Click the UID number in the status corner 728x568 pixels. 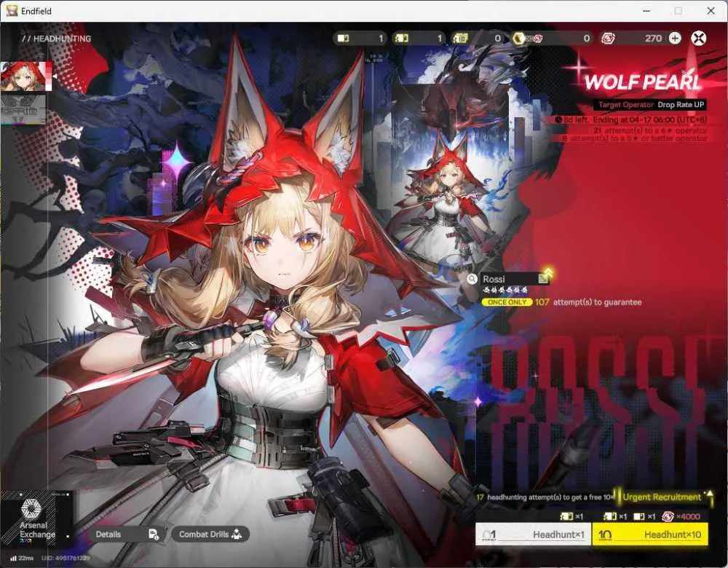point(66,558)
